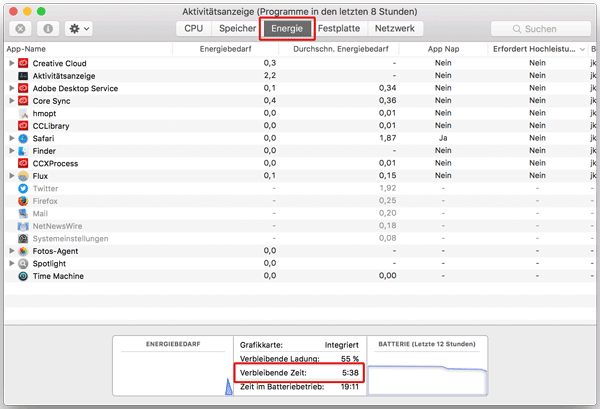Click the Adobe Desktop Service icon
This screenshot has width=600, height=409.
[x=23, y=88]
